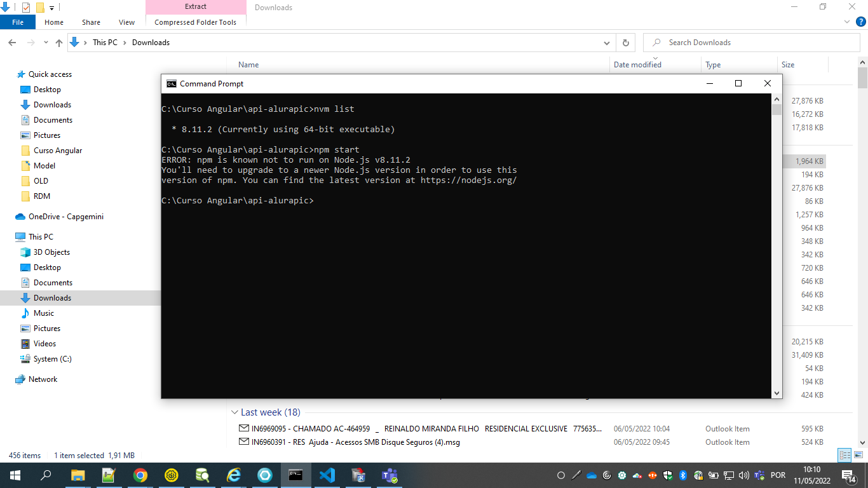Click Downloads in address breadcrumb
This screenshot has height=488, width=868.
151,43
